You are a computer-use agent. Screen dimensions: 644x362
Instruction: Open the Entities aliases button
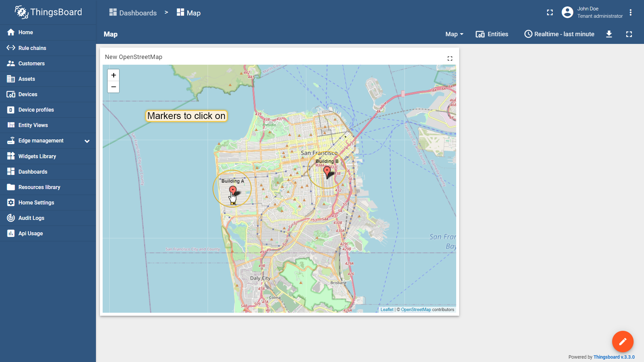(x=492, y=34)
